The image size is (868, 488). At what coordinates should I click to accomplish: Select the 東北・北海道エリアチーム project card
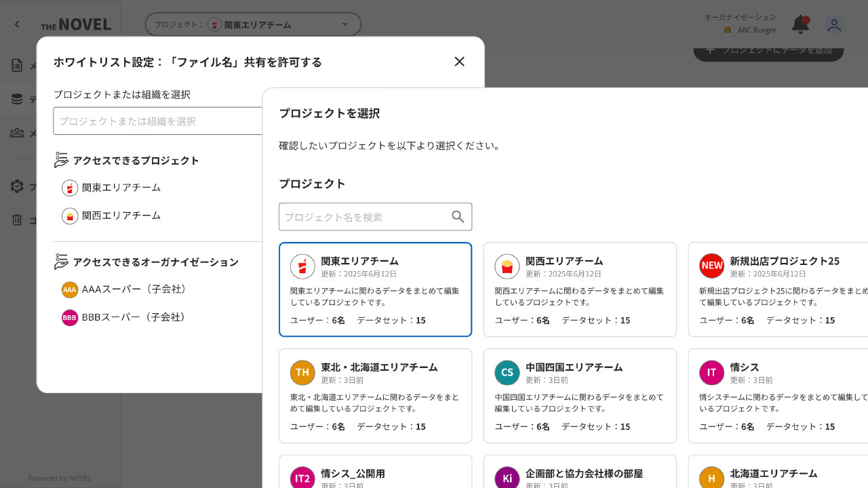click(x=375, y=396)
